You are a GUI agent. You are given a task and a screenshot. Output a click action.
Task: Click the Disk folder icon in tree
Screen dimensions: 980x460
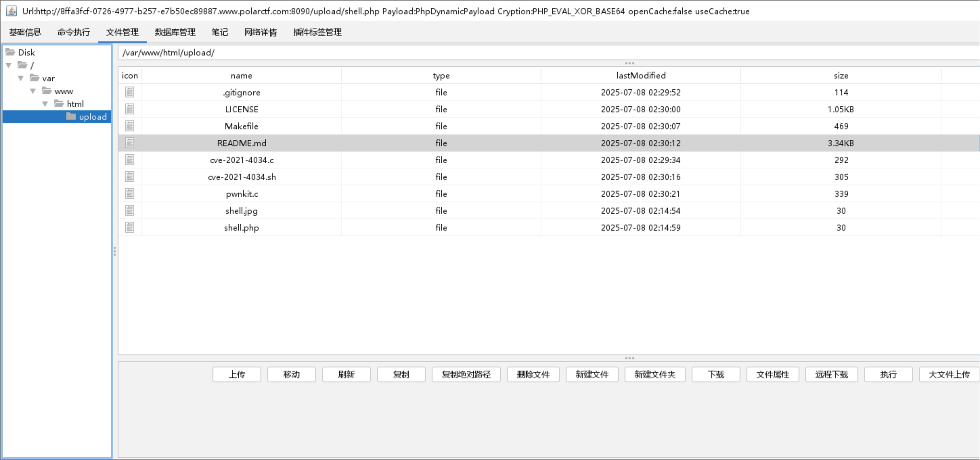tap(10, 52)
